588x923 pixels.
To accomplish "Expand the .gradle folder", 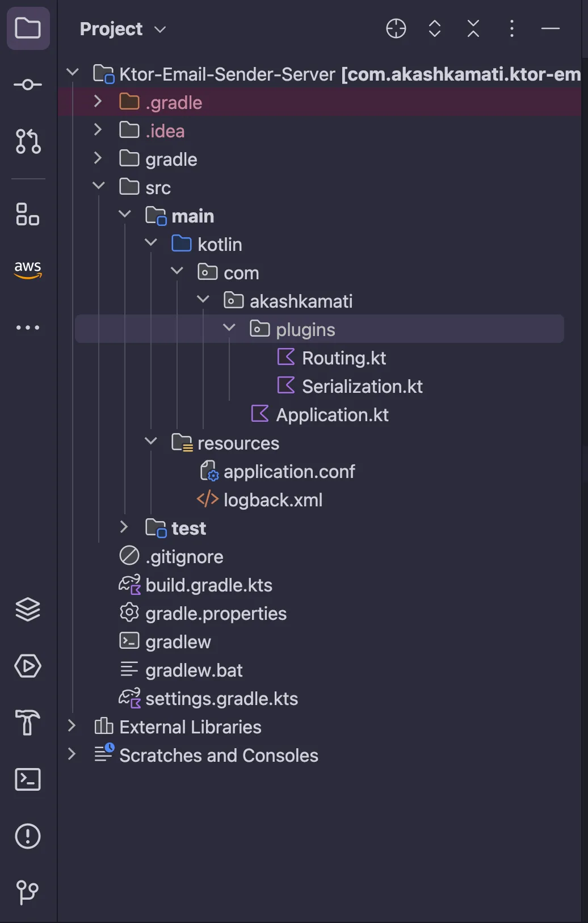I will (x=98, y=102).
